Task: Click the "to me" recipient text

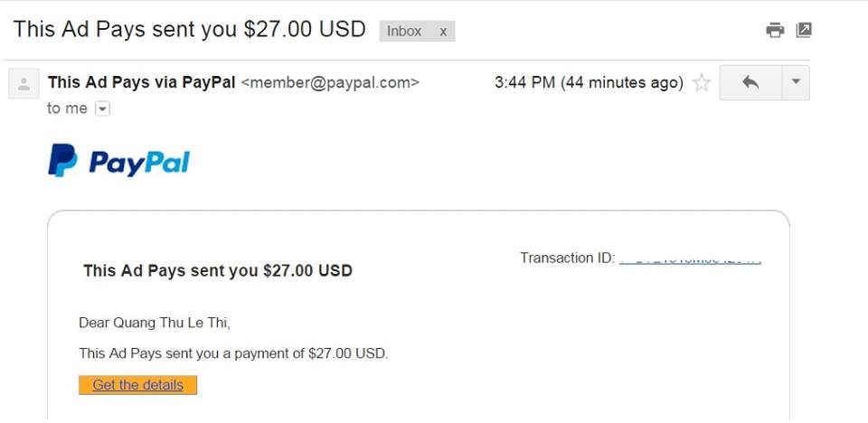Action: pyautogui.click(x=67, y=108)
